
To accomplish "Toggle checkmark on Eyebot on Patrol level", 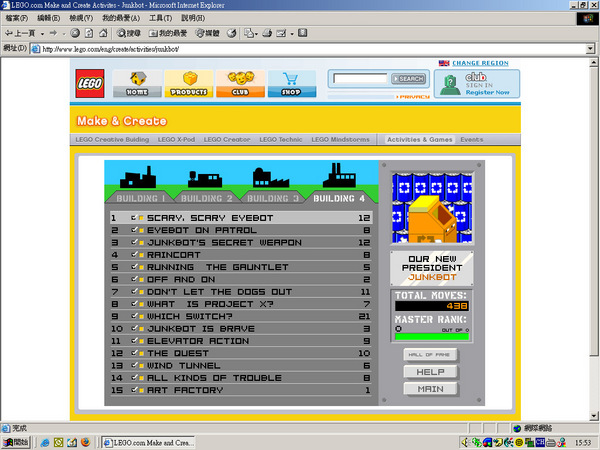I will pyautogui.click(x=134, y=230).
